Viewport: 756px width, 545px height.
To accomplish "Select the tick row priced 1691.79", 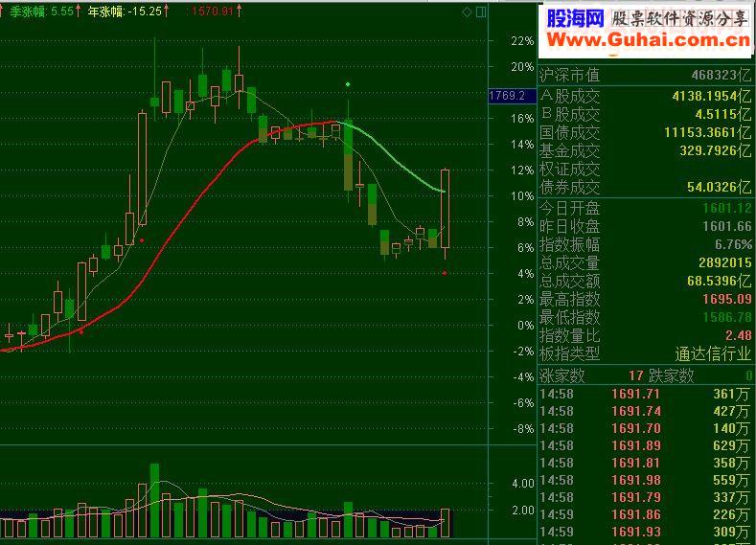I will pyautogui.click(x=646, y=497).
